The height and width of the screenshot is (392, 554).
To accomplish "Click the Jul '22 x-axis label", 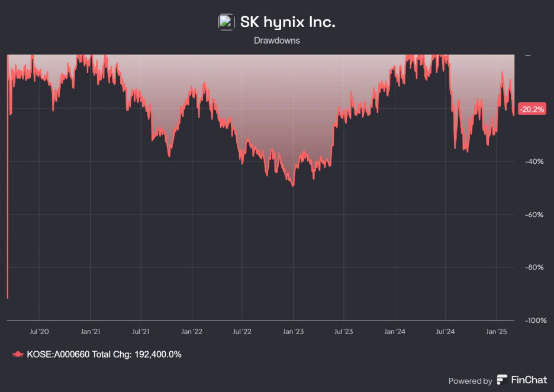I will tap(241, 332).
